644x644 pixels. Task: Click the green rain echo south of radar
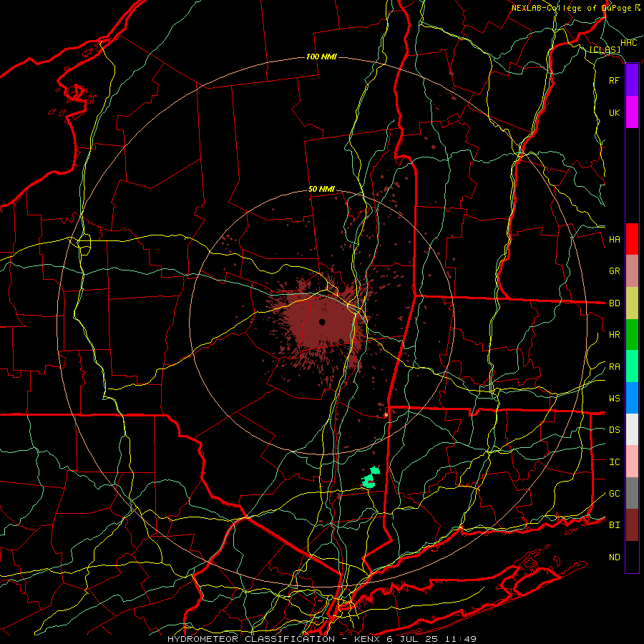click(371, 478)
